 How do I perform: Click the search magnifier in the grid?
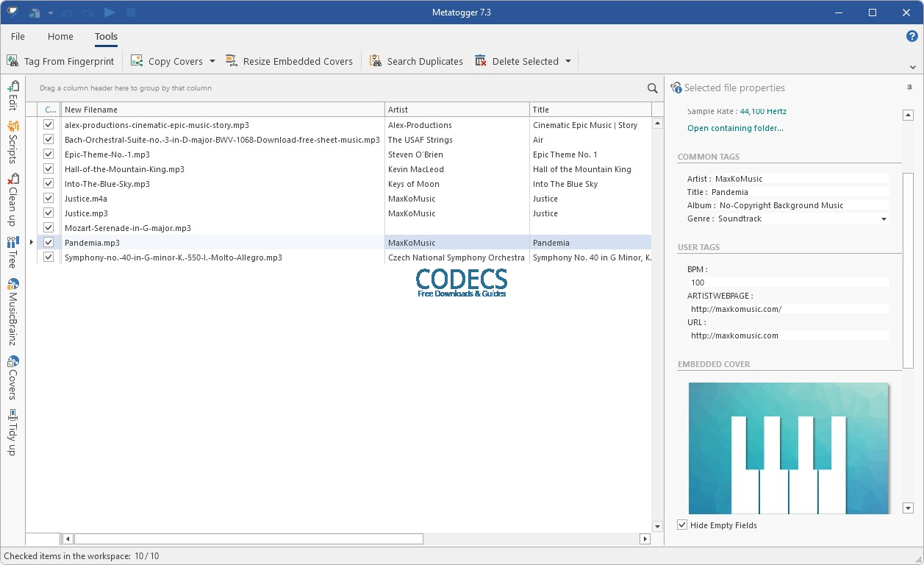click(653, 88)
